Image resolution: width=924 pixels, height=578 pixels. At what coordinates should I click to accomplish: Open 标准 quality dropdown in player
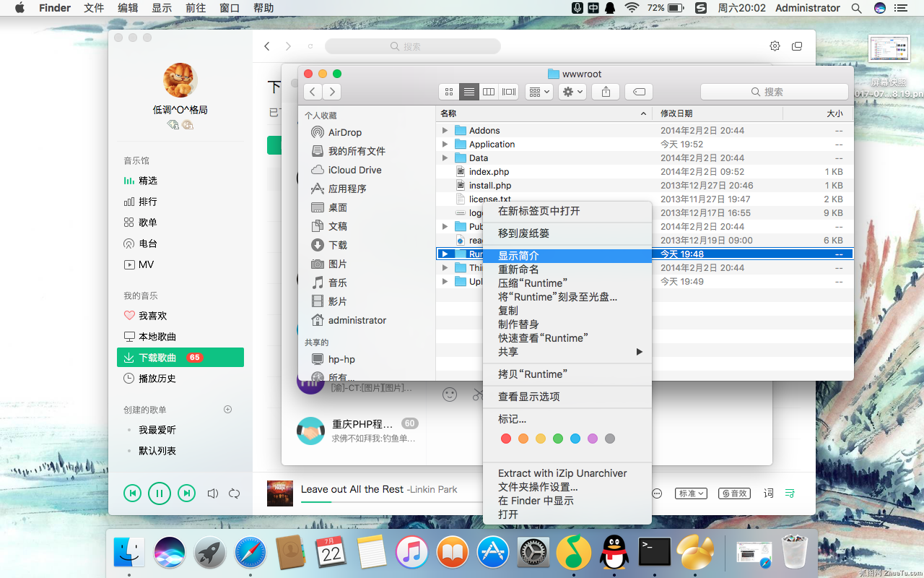coord(691,493)
